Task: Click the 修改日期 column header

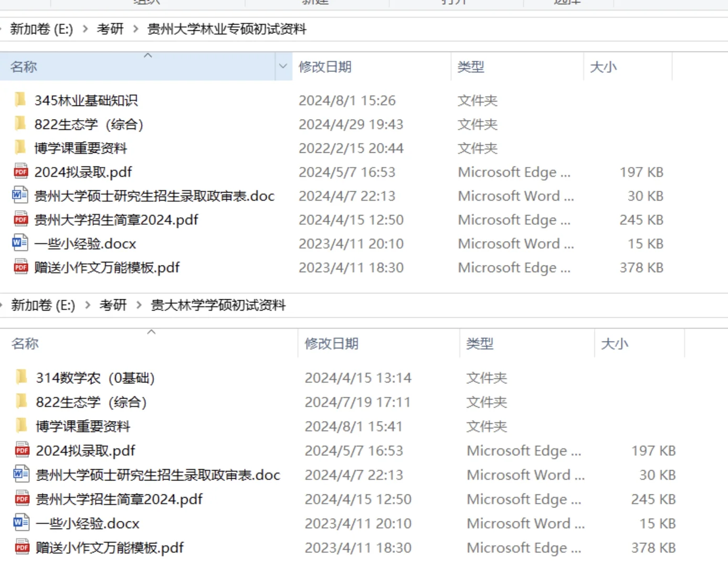Action: 325,66
